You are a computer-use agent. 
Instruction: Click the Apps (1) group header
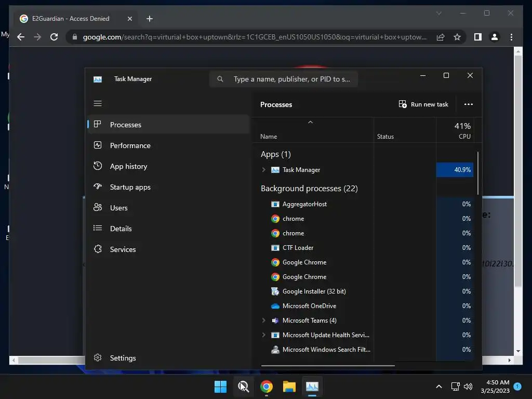click(x=275, y=154)
